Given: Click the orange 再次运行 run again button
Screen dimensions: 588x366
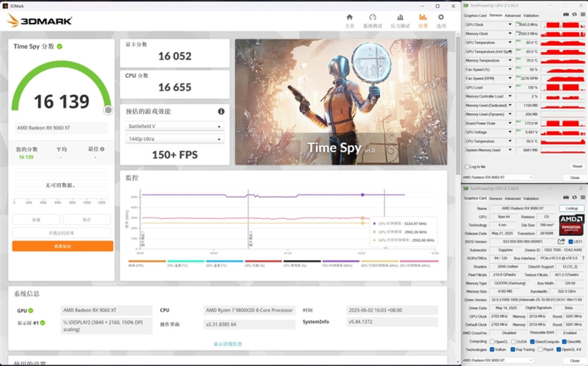Looking at the screenshot, I should point(63,246).
